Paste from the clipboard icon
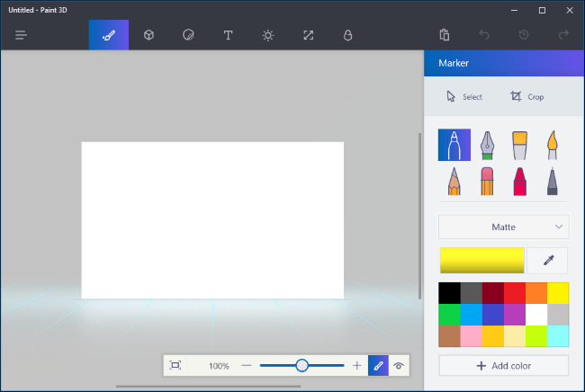The height and width of the screenshot is (392, 585). (x=444, y=35)
